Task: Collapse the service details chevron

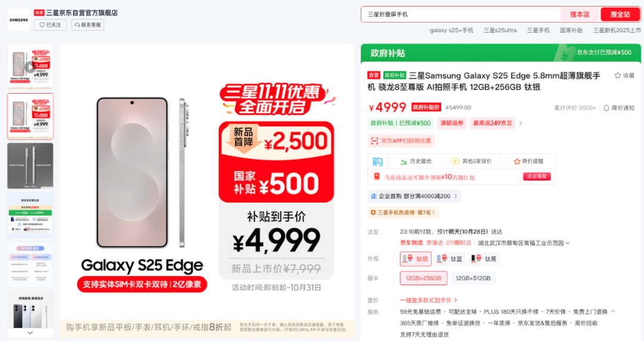Action: pyautogui.click(x=613, y=311)
